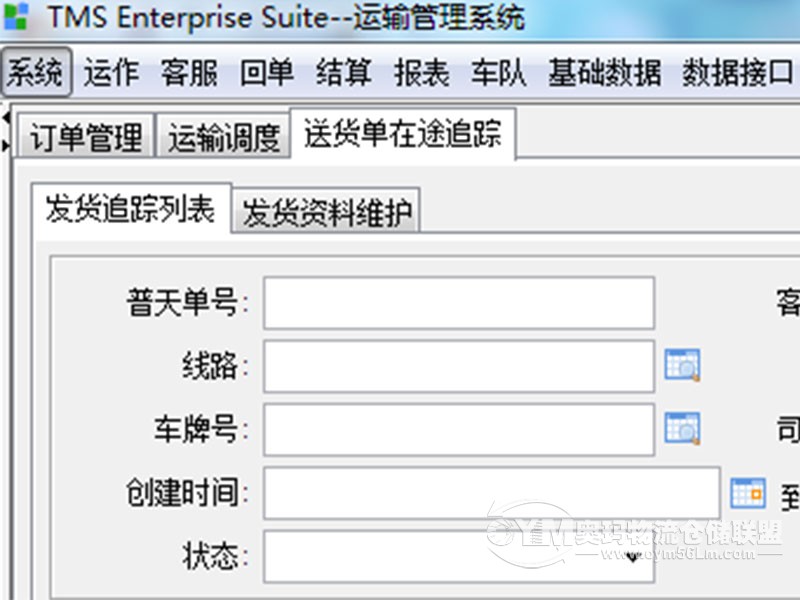800x600 pixels.
Task: Click the 普天单号 input field
Action: [x=459, y=303]
